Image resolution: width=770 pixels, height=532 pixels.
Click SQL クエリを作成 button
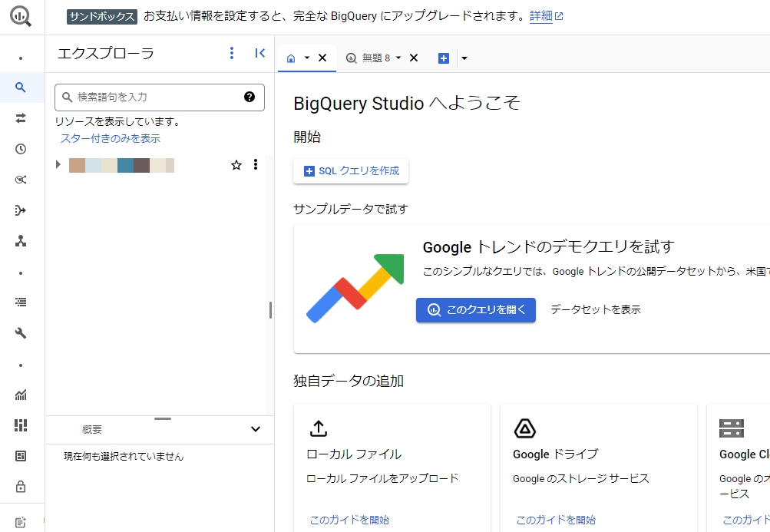(350, 171)
